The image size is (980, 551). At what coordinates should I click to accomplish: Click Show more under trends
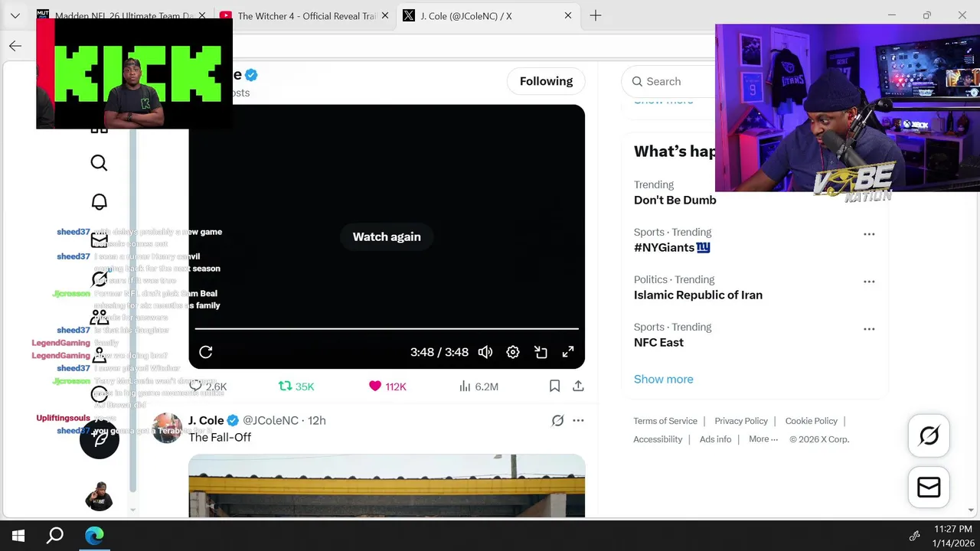663,379
